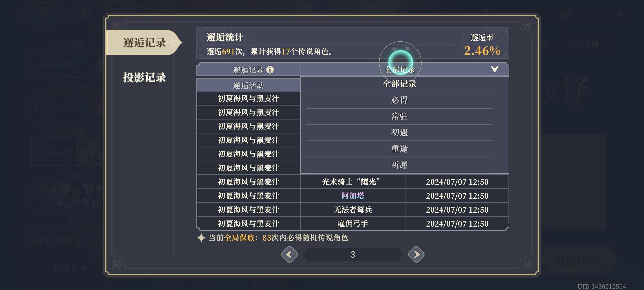
Task: Go to previous page with left arrow
Action: tap(289, 254)
